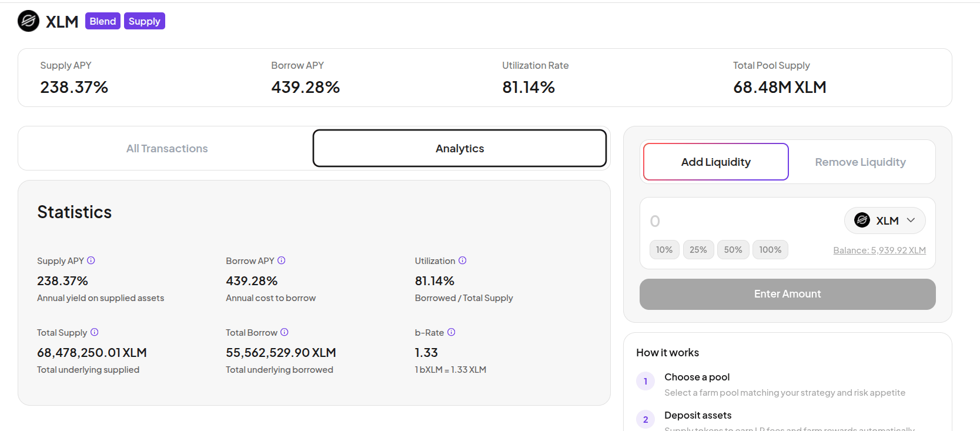This screenshot has height=431, width=980.
Task: Click the 68.48M XLM total pool supply value
Action: click(780, 87)
